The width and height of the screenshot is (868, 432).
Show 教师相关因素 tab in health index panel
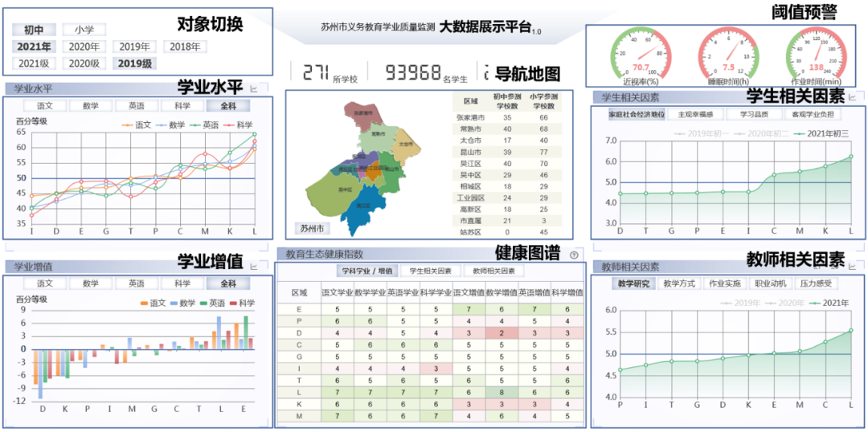click(x=493, y=271)
